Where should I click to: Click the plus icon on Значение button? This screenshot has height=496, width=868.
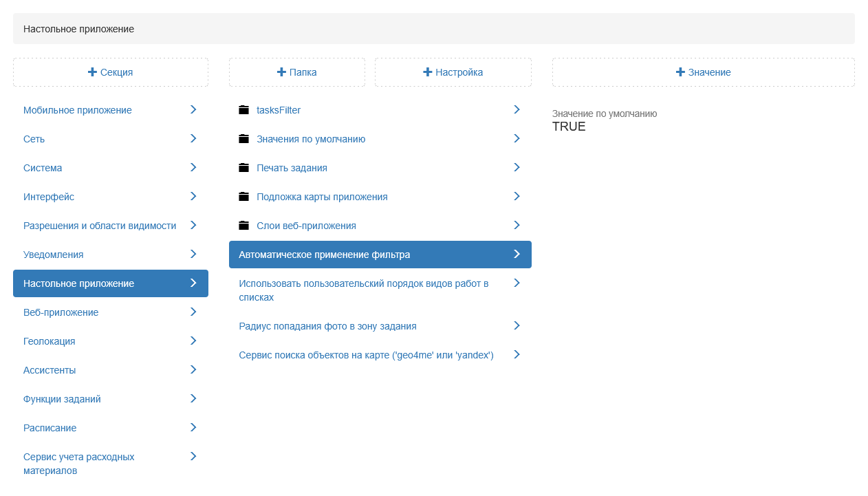point(680,72)
